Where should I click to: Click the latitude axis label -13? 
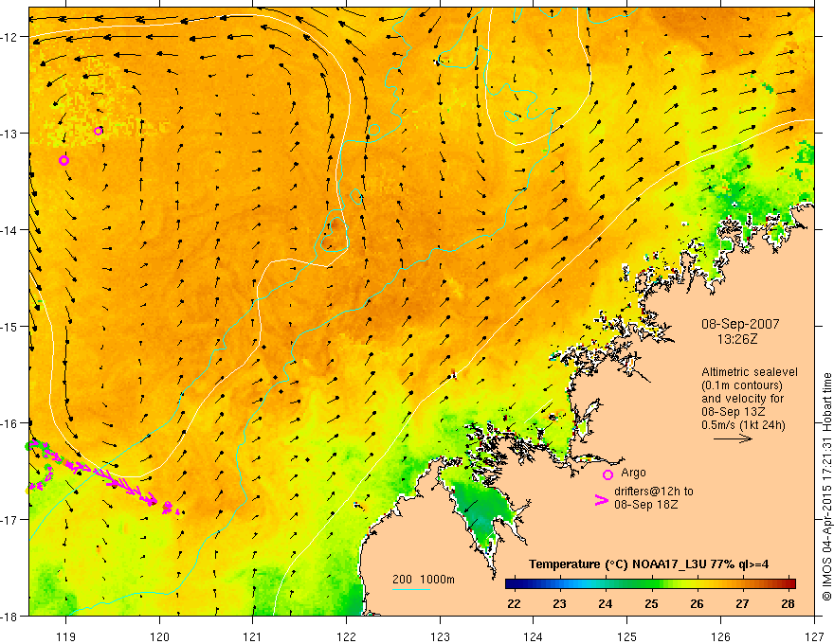(x=10, y=133)
